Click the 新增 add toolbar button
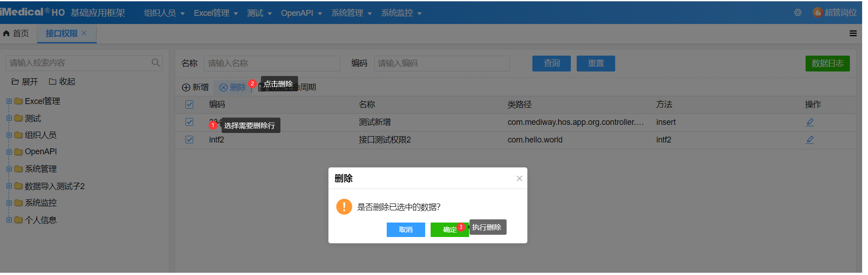This screenshot has height=275, width=868. pos(195,87)
